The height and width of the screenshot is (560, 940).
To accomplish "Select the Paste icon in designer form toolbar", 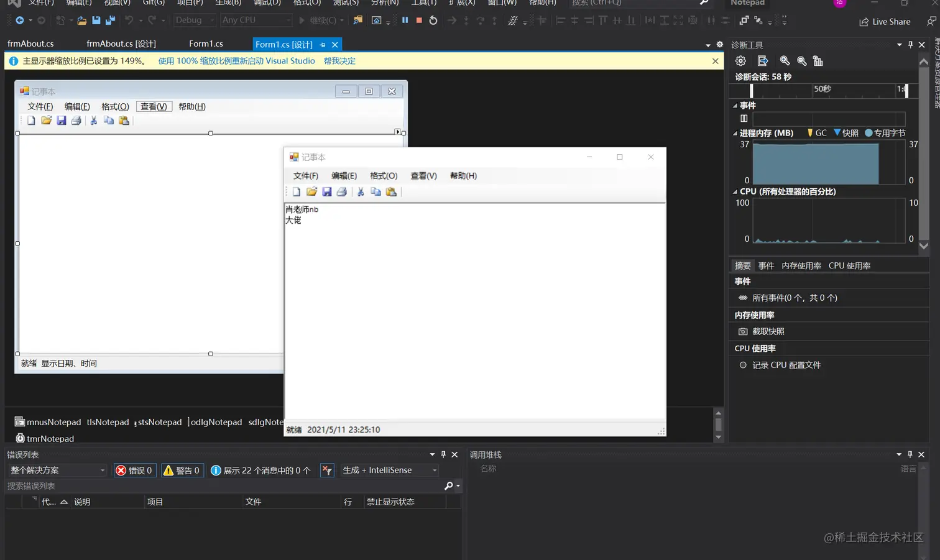I will (124, 121).
